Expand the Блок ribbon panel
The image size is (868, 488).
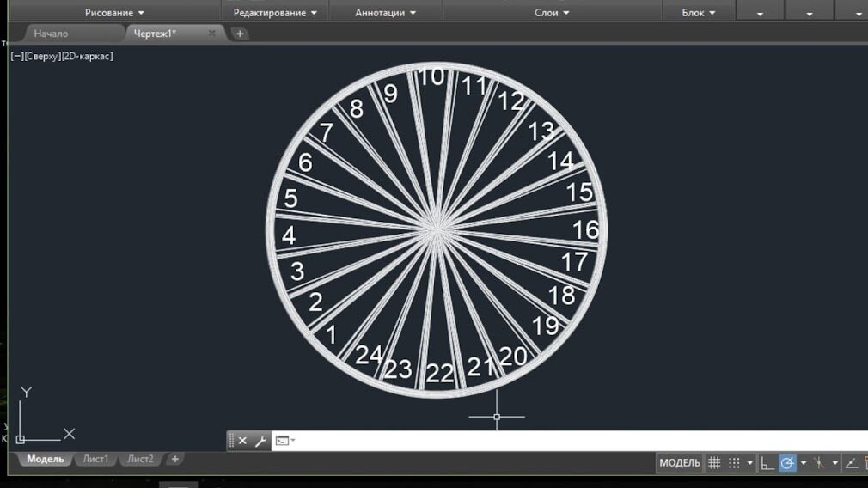click(x=699, y=13)
